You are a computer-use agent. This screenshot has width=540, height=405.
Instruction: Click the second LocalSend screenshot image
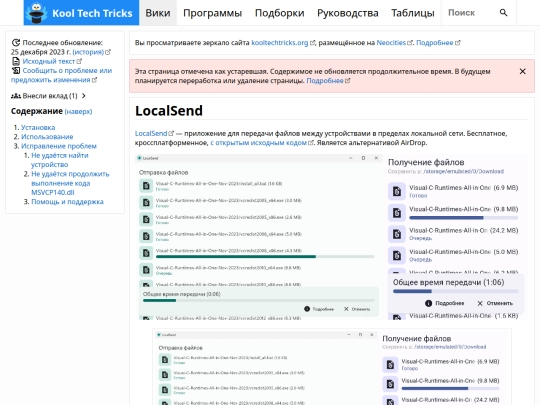[x=332, y=367]
